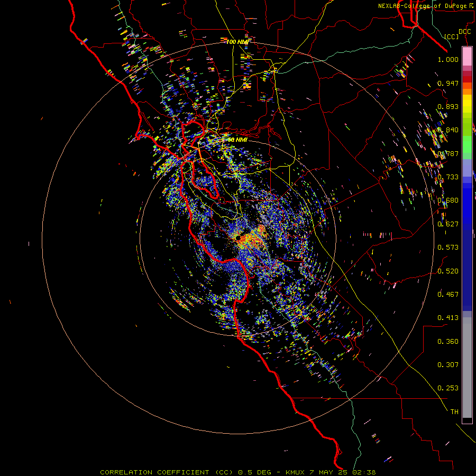Click the TH threshold label
This screenshot has width=476, height=476.
point(454,412)
